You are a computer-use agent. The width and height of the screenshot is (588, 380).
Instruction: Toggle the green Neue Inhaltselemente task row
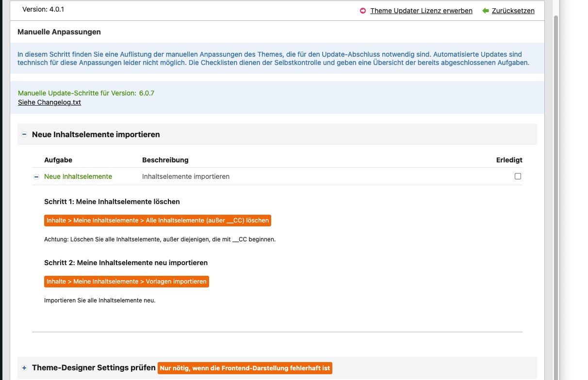pos(78,176)
